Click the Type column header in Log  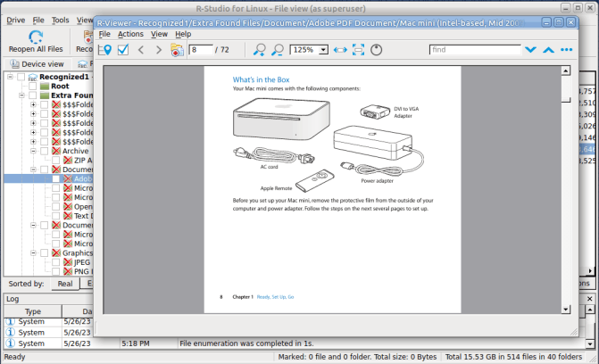33,311
